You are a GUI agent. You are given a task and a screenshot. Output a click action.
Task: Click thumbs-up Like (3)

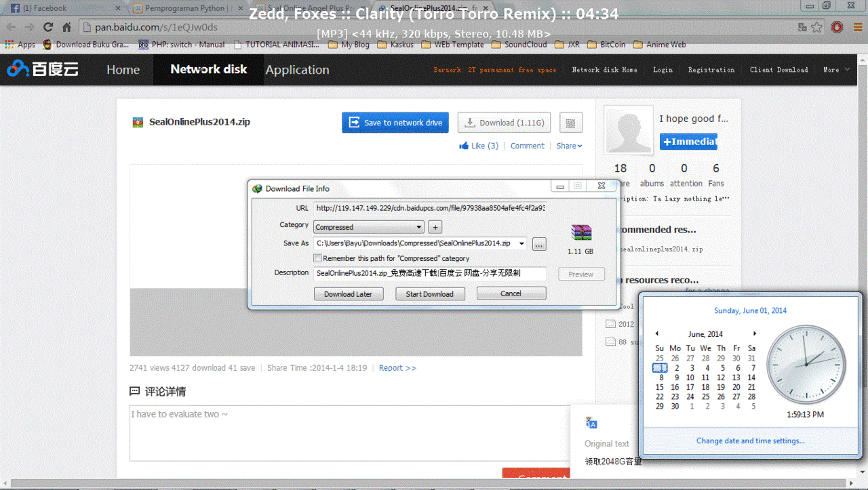tap(479, 146)
